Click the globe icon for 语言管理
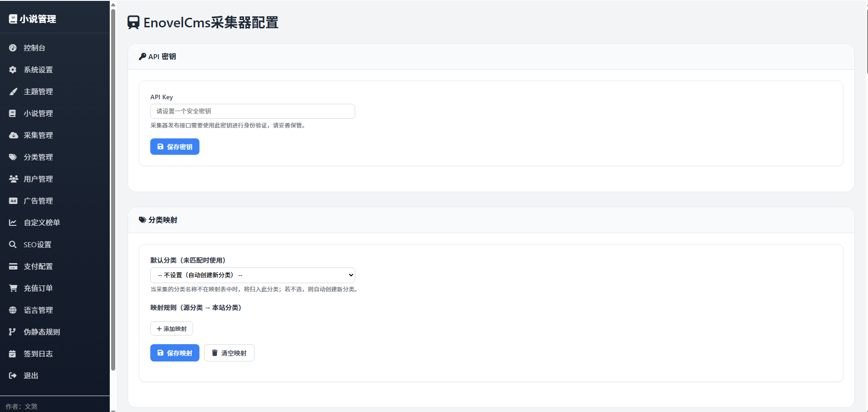This screenshot has width=868, height=412. [13, 310]
